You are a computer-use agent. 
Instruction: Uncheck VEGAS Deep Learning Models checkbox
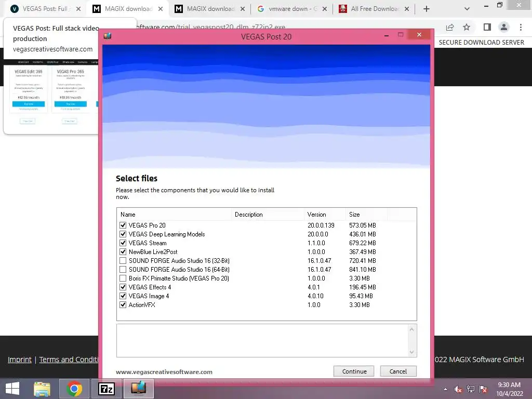pos(123,234)
